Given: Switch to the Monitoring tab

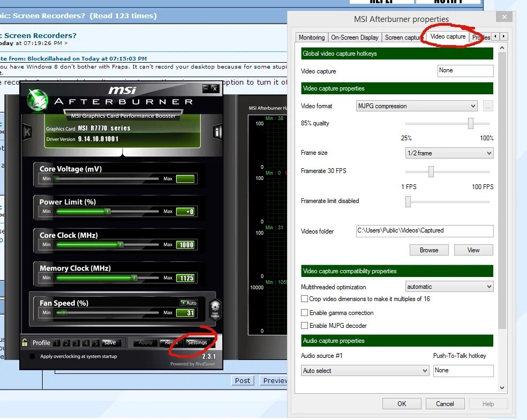Looking at the screenshot, I should (x=312, y=37).
